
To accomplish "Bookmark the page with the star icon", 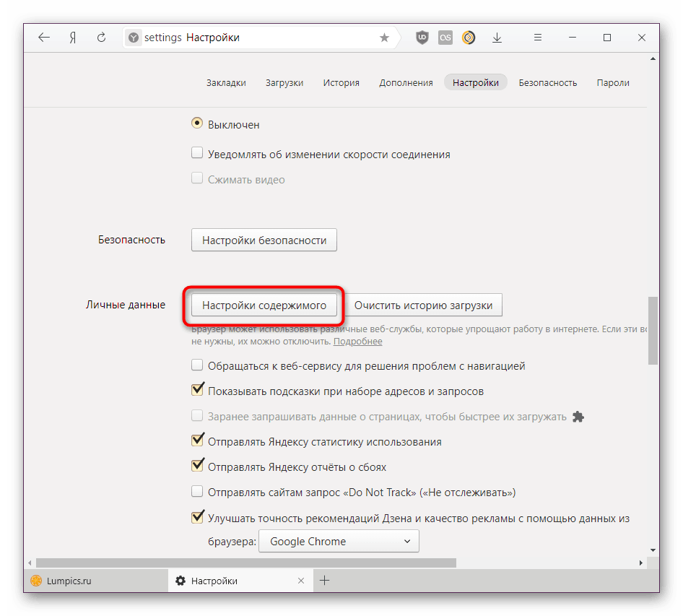I will (384, 38).
